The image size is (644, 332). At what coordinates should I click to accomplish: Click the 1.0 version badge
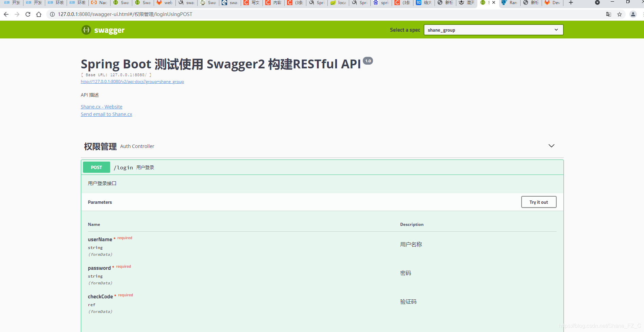368,61
